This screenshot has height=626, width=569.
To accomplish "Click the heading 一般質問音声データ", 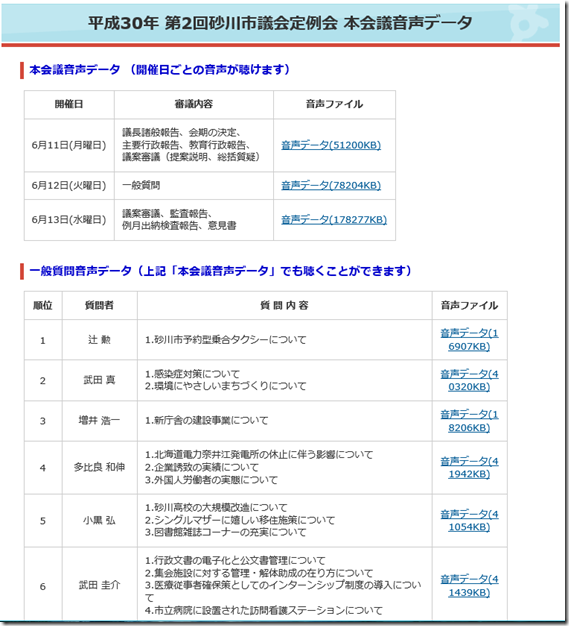I will click(80, 271).
